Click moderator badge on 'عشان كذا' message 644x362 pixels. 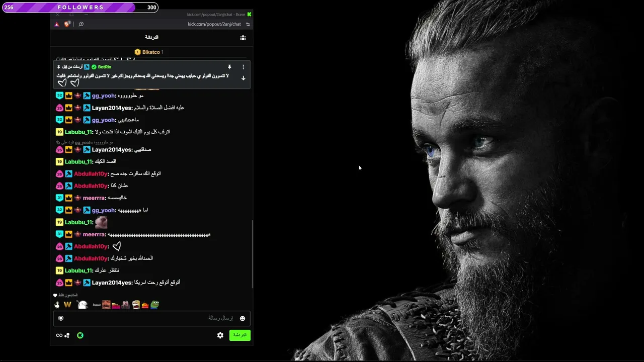pos(68,186)
